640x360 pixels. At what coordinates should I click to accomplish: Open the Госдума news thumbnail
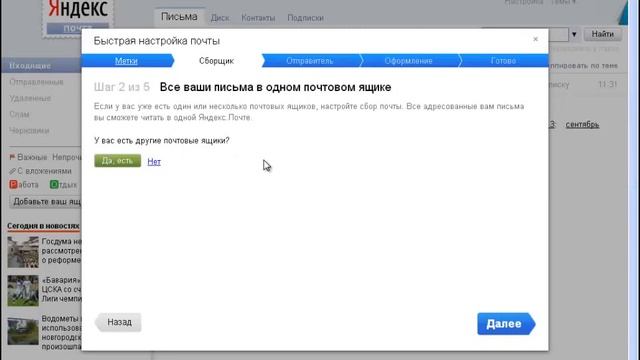(23, 252)
